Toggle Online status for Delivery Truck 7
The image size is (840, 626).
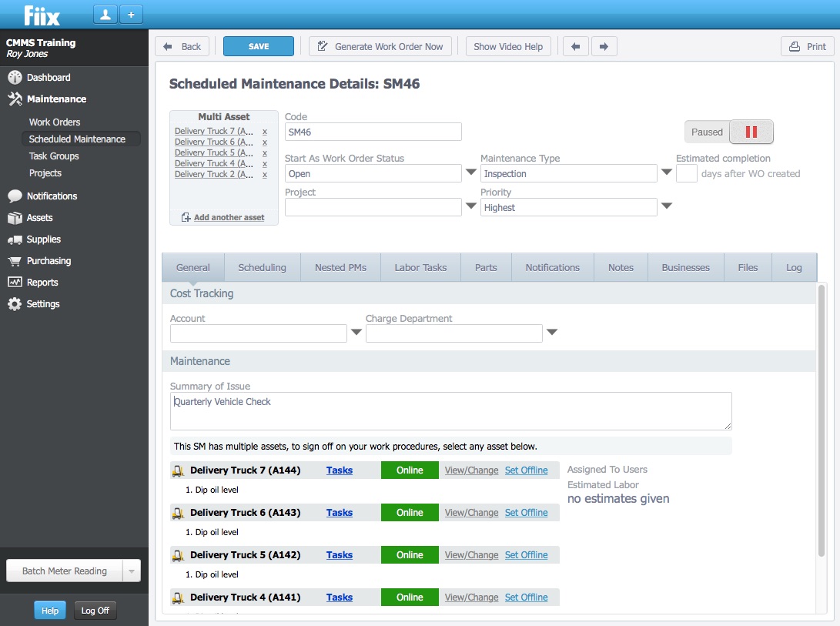coord(410,470)
